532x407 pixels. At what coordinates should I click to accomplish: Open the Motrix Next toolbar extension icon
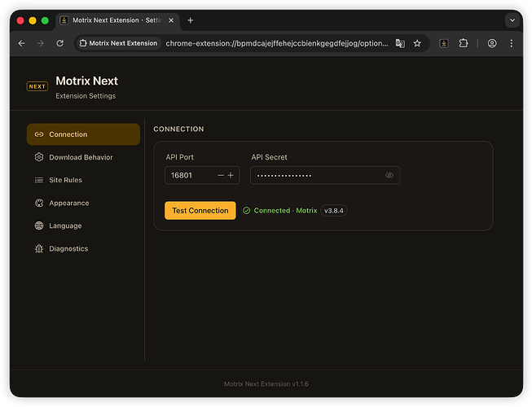[x=444, y=43]
